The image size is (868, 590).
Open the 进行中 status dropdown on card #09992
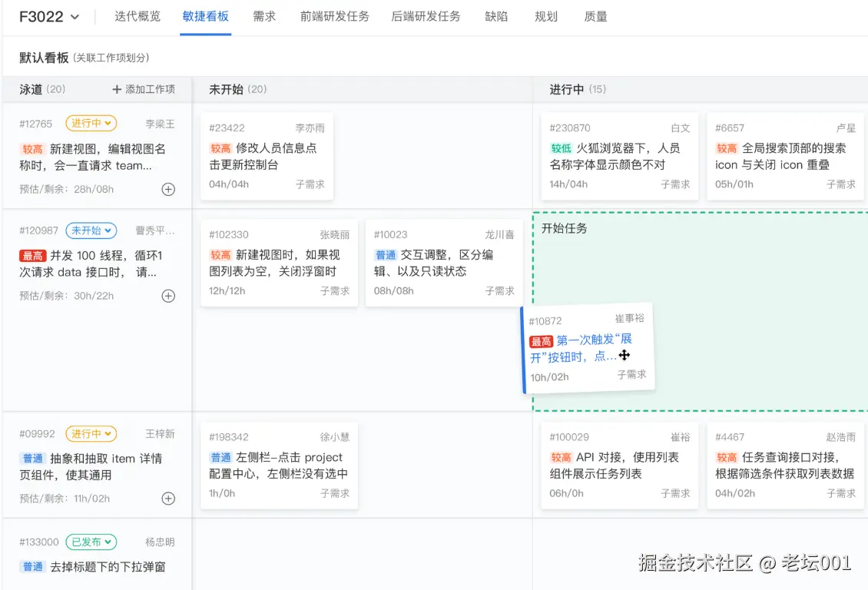(91, 433)
